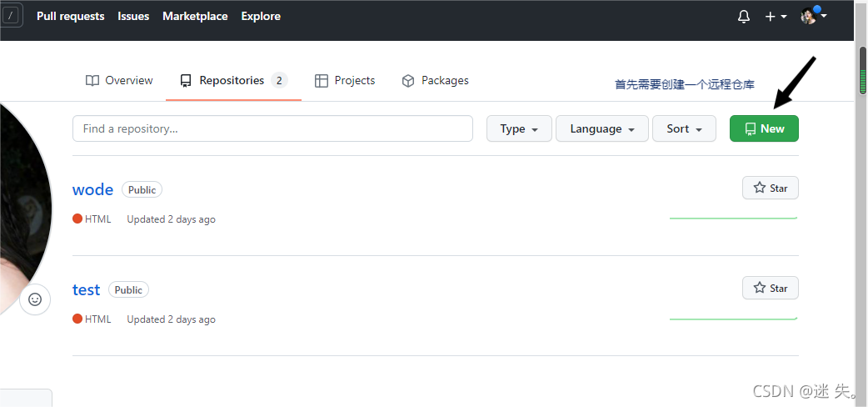
Task: Click the Public badge beside test
Action: pyautogui.click(x=128, y=290)
